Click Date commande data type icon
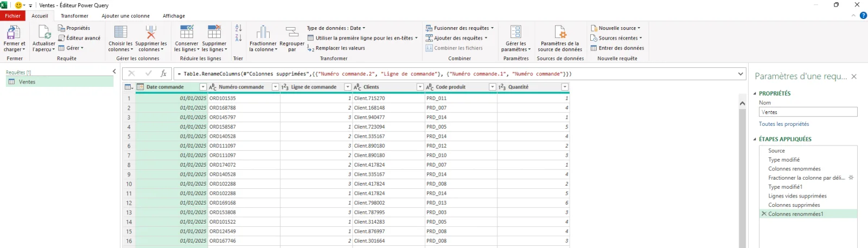Viewport: 868px width, 248px height. pyautogui.click(x=140, y=87)
